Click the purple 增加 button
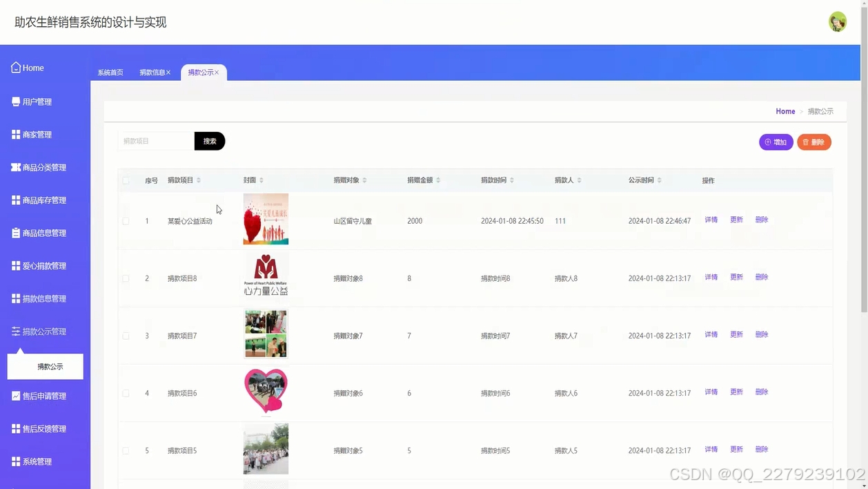Image resolution: width=868 pixels, height=489 pixels. point(776,142)
